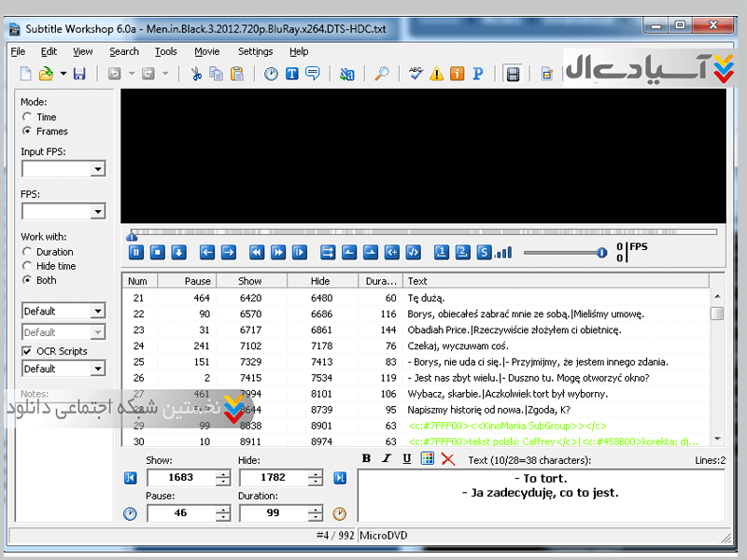Image resolution: width=747 pixels, height=560 pixels.
Task: Click the yellow warning triangle icon
Action: point(436,74)
